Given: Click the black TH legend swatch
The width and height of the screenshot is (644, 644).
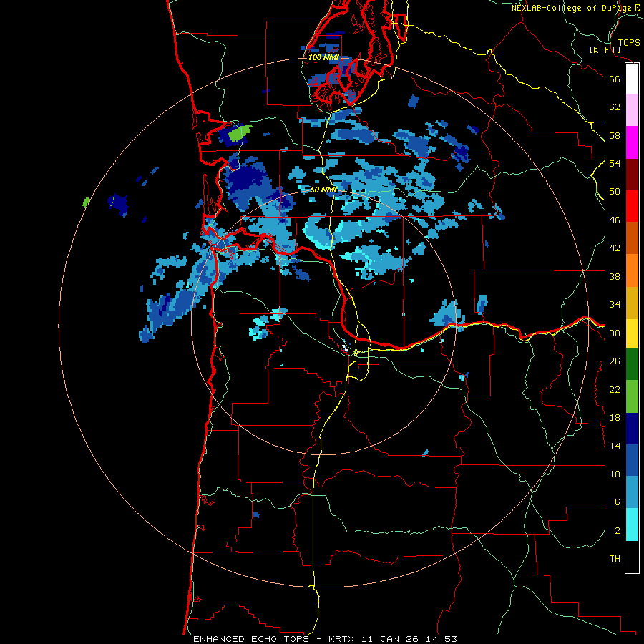Looking at the screenshot, I should [632, 557].
